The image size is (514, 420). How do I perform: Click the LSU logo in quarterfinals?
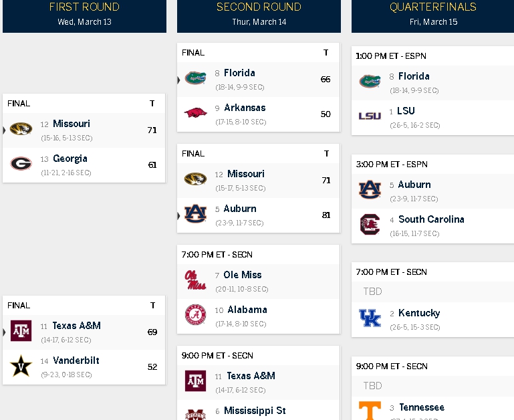point(370,116)
